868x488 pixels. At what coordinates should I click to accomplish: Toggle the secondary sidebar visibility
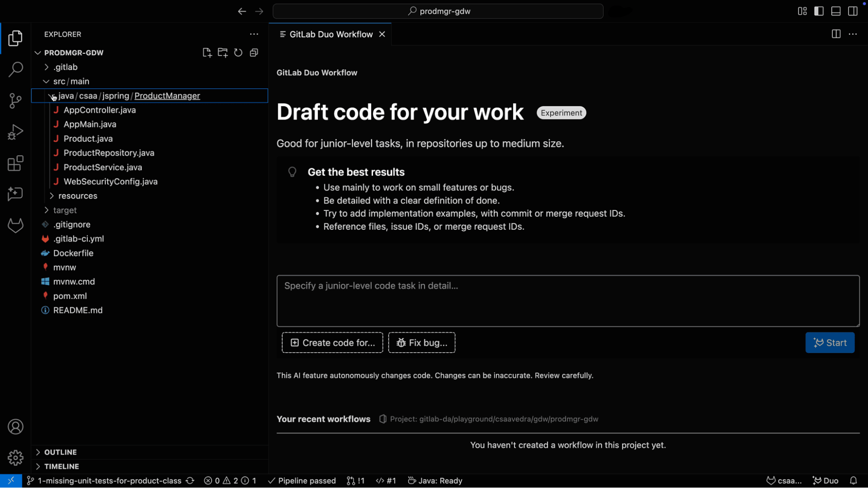click(852, 11)
